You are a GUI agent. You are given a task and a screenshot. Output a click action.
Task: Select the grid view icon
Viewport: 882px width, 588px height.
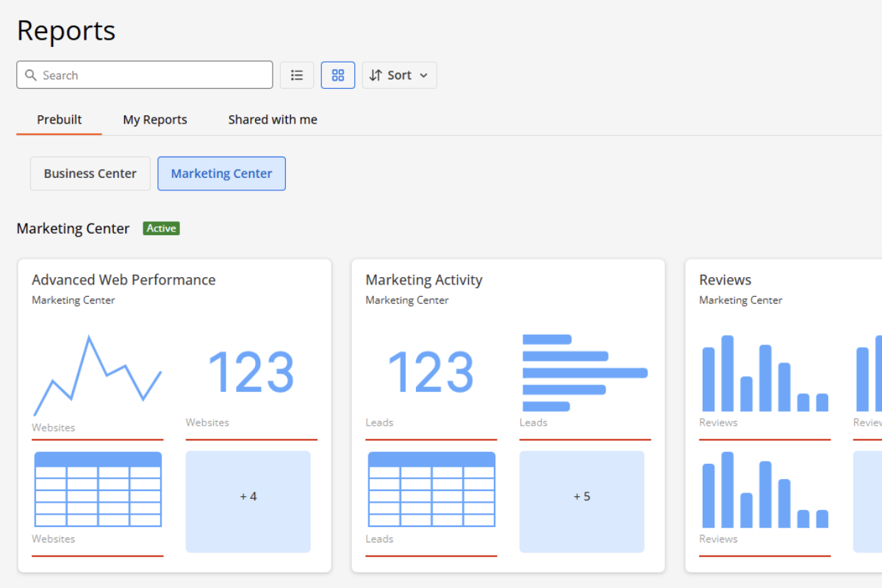pyautogui.click(x=338, y=75)
